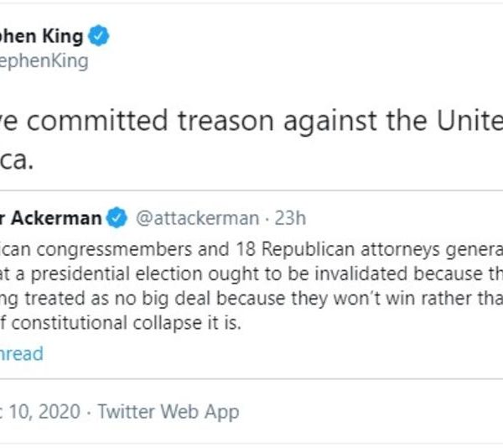Click the @attackerman handle
The image size is (503, 448).
(x=195, y=219)
